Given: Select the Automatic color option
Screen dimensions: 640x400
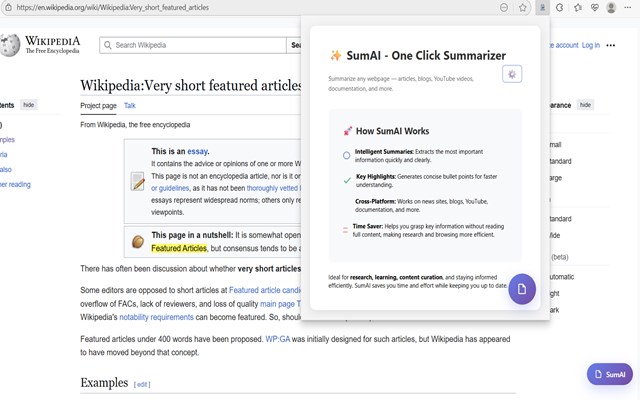Looking at the screenshot, I should point(562,277).
